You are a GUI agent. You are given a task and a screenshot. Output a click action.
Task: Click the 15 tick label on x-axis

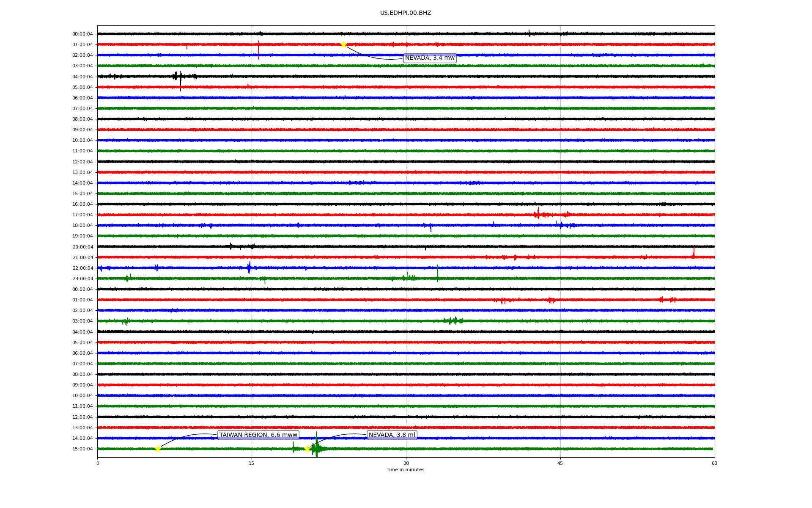(252, 463)
